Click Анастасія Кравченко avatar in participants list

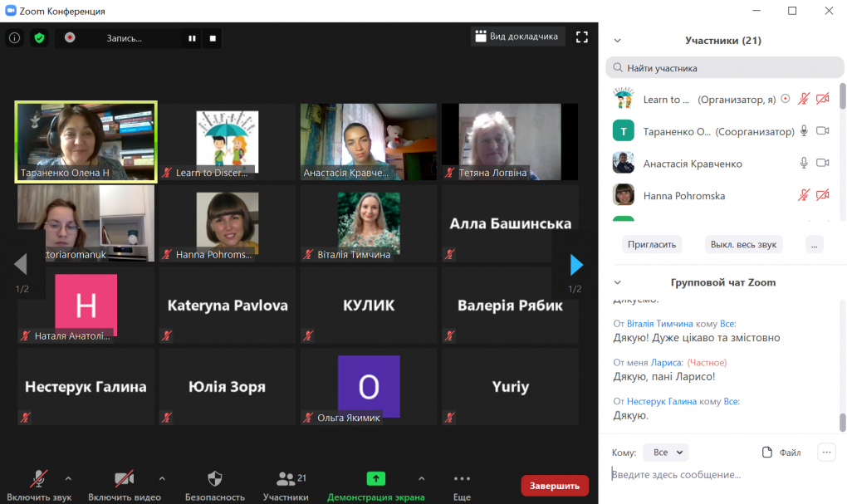(624, 163)
